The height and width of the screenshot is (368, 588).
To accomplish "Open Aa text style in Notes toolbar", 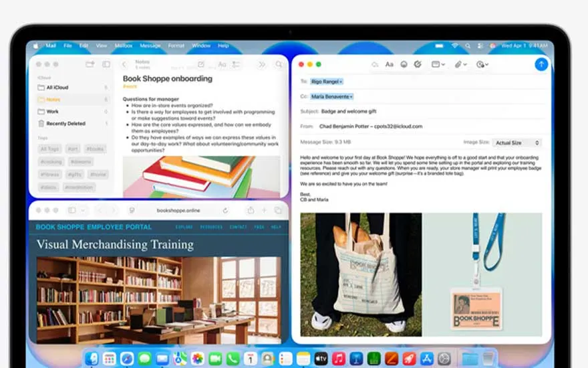I will (x=222, y=64).
